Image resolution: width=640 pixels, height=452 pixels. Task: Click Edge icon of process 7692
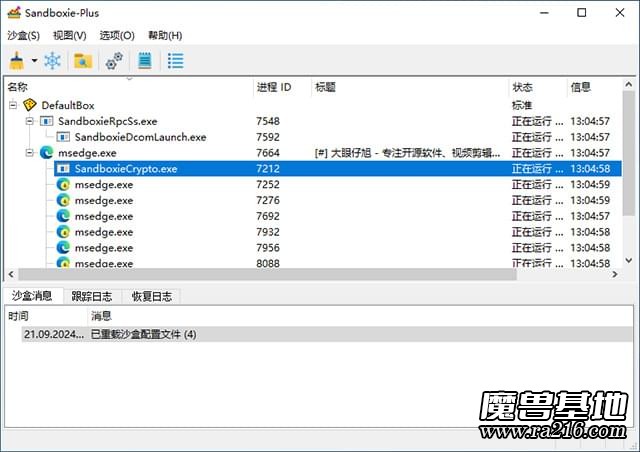(x=63, y=216)
